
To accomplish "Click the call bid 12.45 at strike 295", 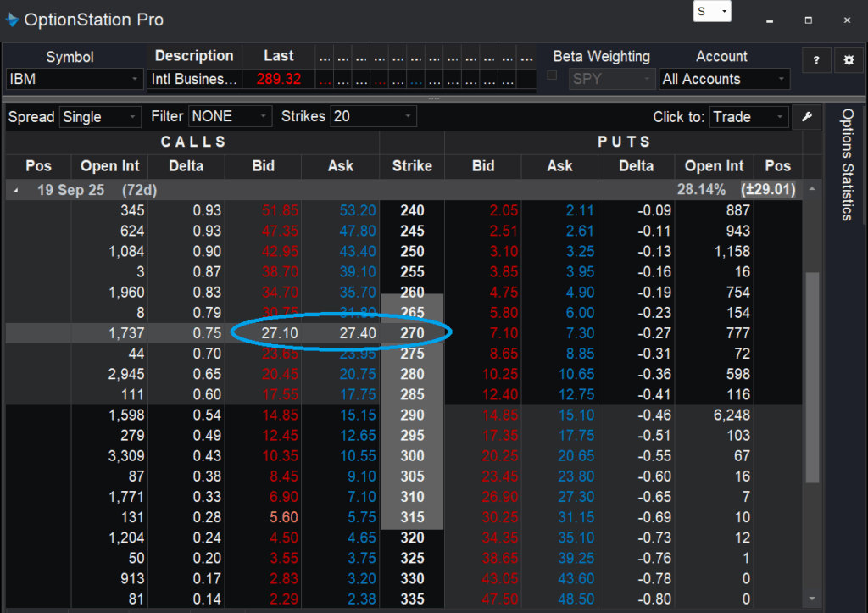I will click(x=280, y=436).
